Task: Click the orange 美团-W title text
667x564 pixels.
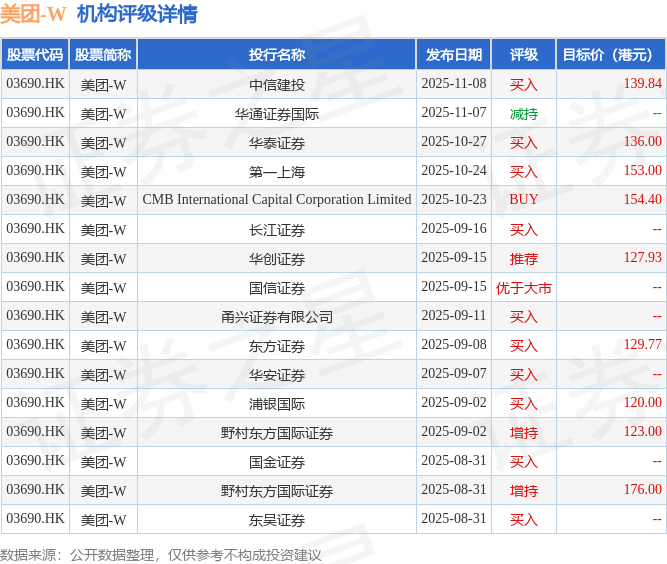Action: 33,14
